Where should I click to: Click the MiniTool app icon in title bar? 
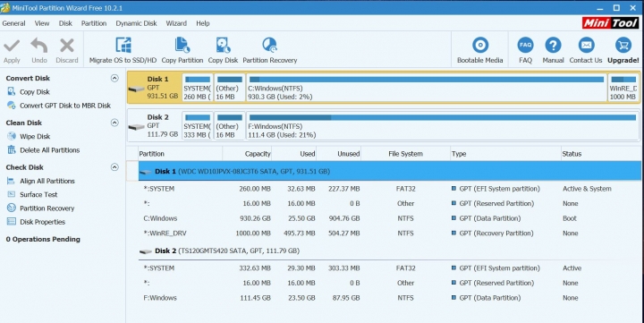(x=5, y=8)
